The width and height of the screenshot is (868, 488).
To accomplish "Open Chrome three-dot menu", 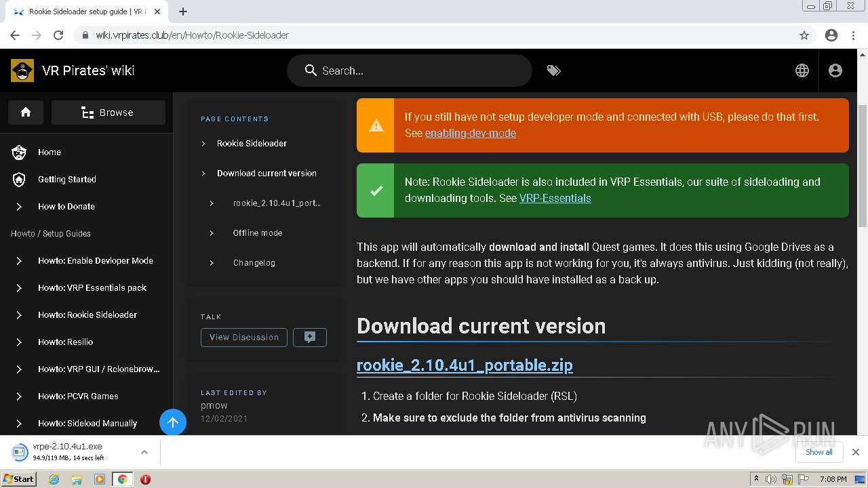I will coord(853,35).
